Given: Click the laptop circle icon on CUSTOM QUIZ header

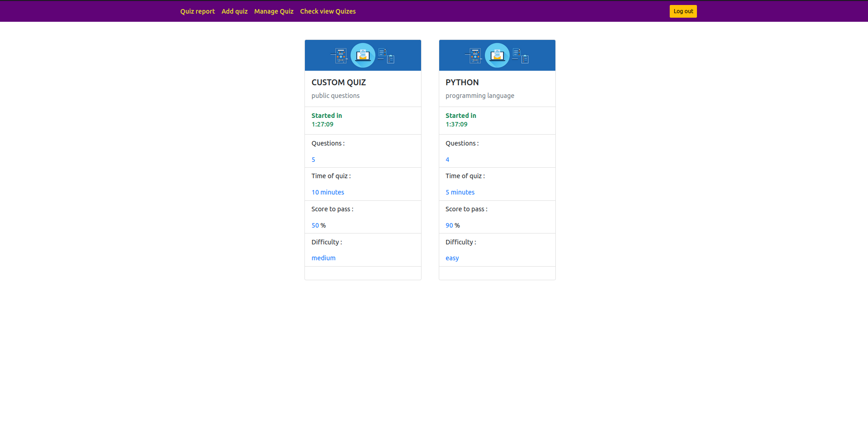Looking at the screenshot, I should coord(363,55).
